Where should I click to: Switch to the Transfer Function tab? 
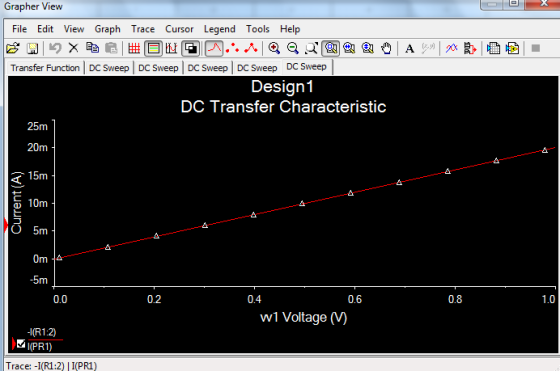pos(45,68)
